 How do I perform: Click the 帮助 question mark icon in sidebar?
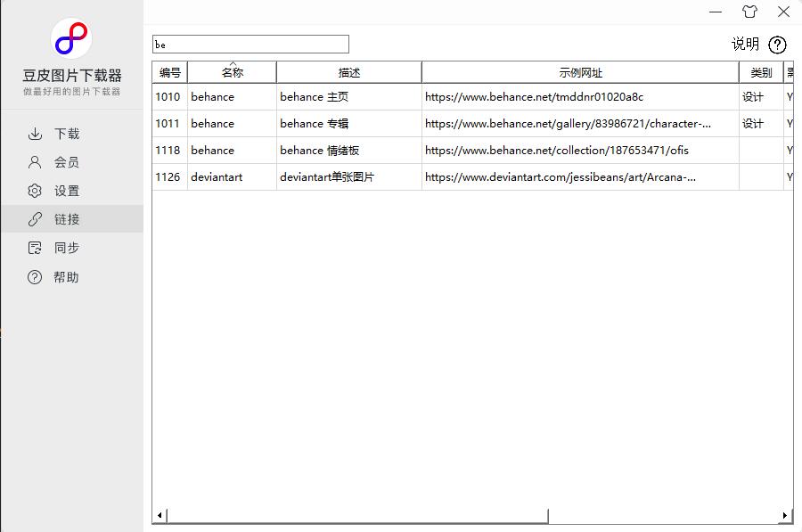point(35,277)
